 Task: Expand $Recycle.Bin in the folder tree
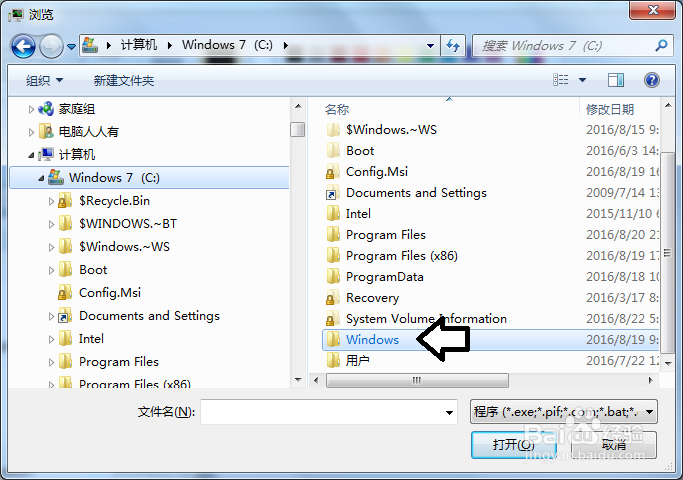[51, 201]
